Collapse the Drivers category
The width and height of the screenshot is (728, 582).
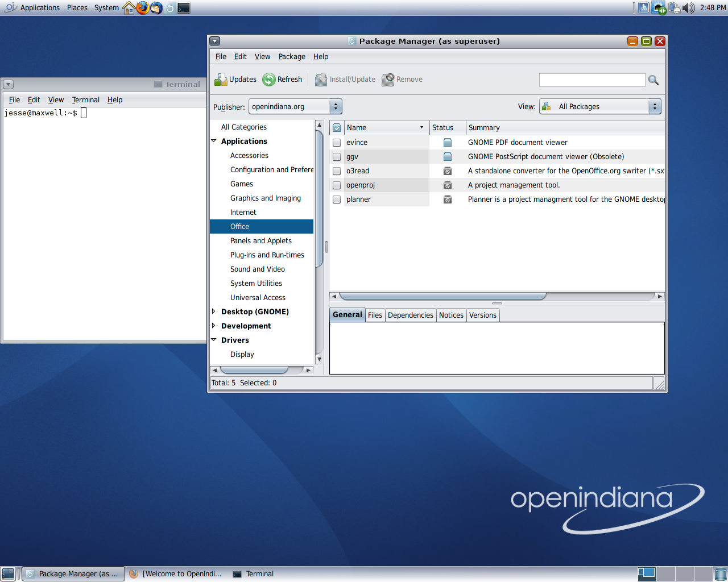214,340
